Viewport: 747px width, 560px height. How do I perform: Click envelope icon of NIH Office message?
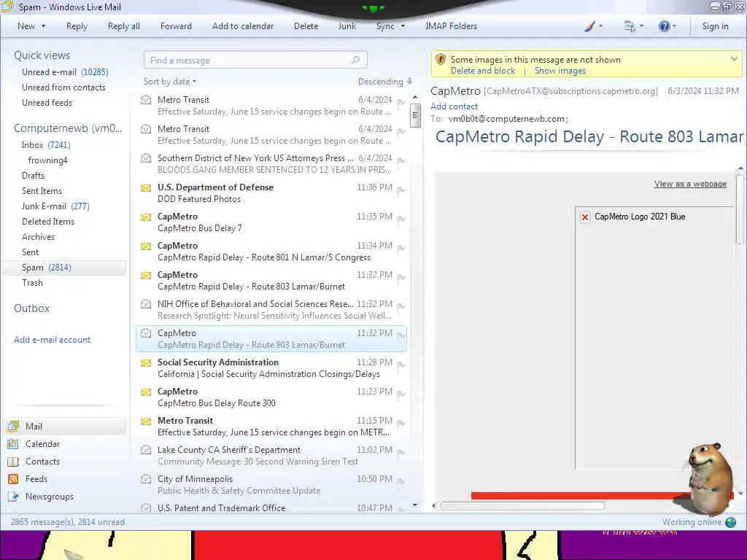(x=146, y=304)
